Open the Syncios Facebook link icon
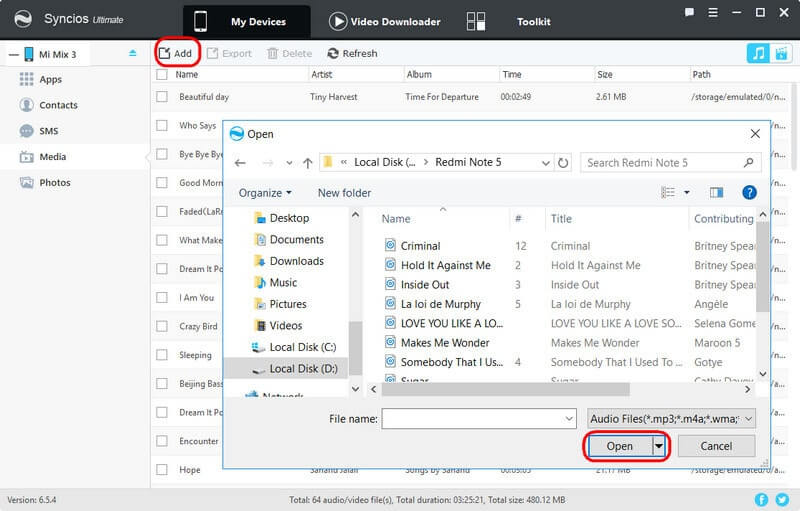This screenshot has width=800, height=511. click(761, 500)
